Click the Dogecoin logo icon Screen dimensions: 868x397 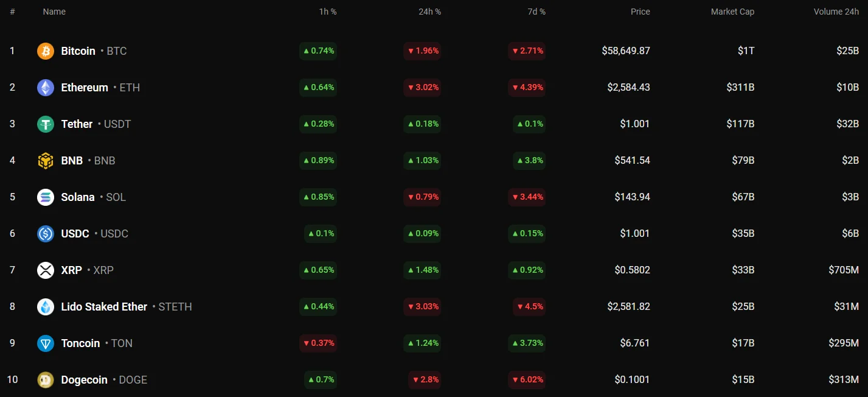[46, 380]
